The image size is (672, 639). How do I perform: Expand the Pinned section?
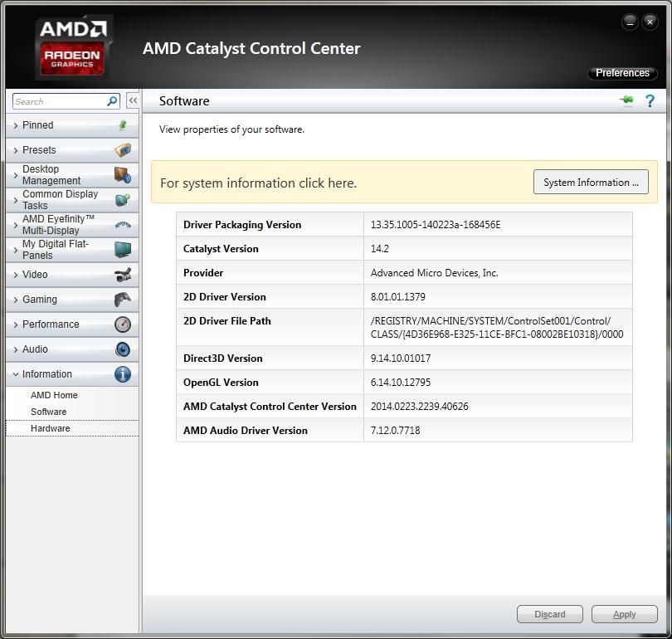72,125
